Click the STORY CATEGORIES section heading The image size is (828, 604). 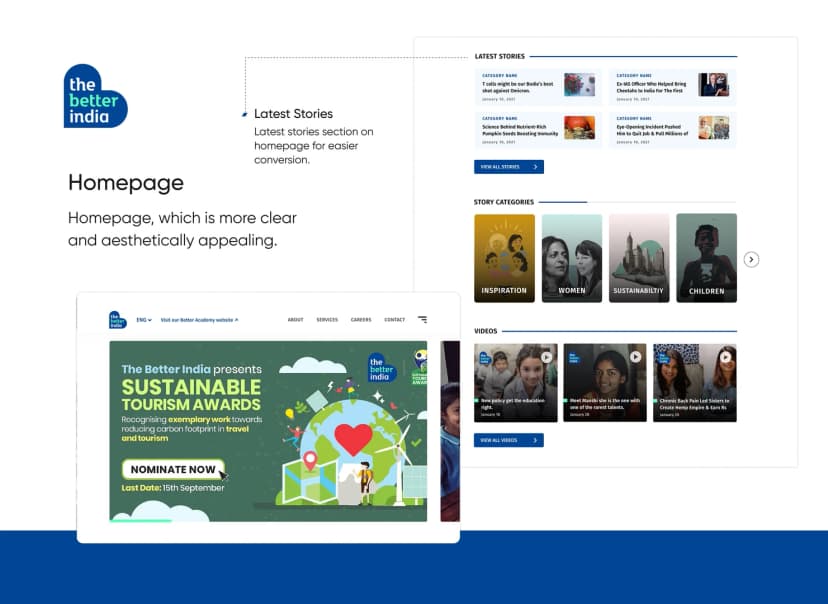pyautogui.click(x=504, y=202)
